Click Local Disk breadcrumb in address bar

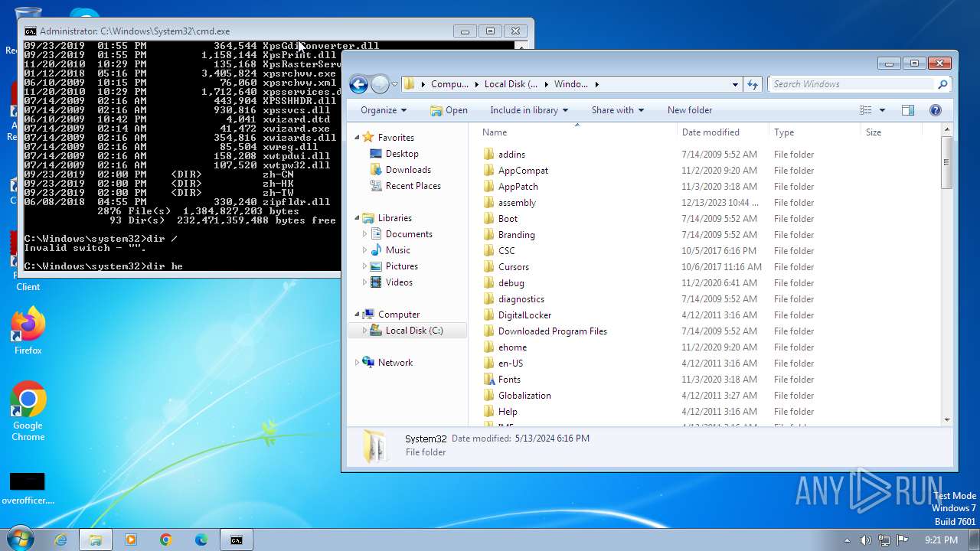511,84
